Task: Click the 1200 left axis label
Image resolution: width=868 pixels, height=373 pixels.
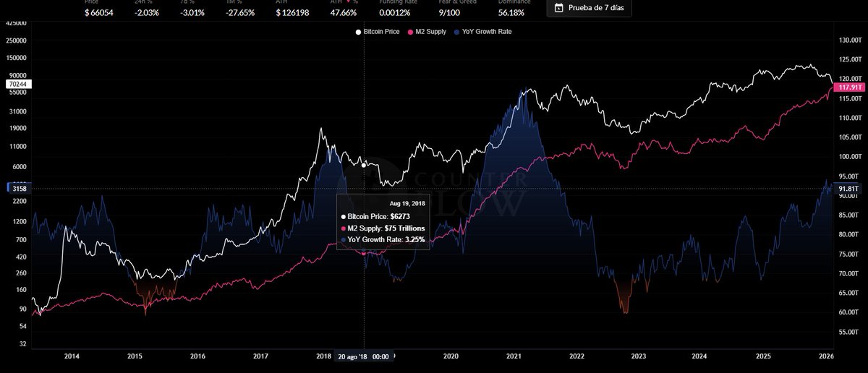Action: pos(20,221)
